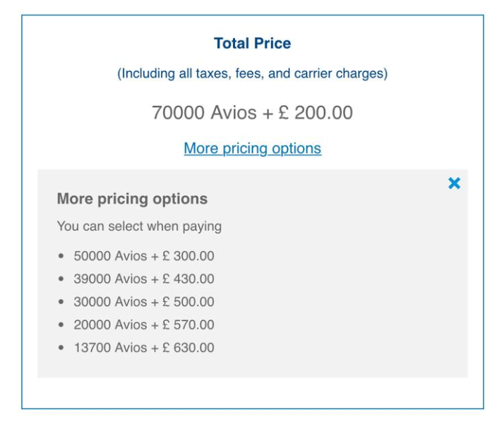Click the "You can select when paying" text
This screenshot has width=504, height=431.
[139, 227]
